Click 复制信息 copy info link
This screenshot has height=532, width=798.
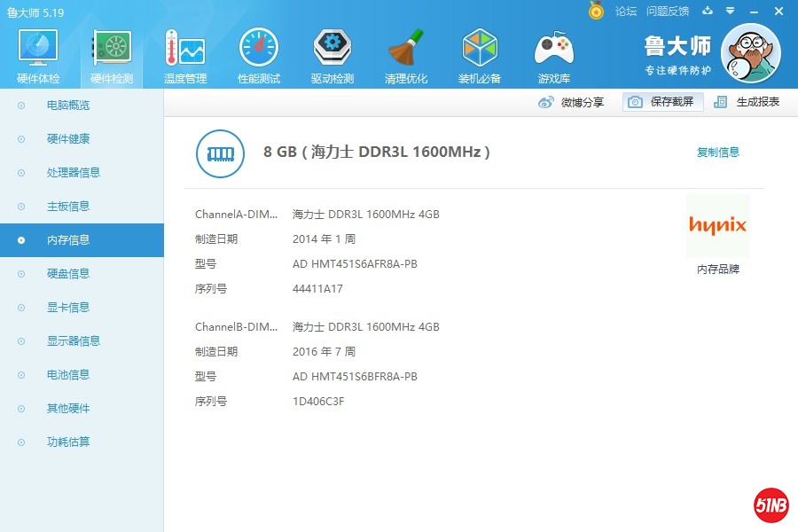click(717, 153)
